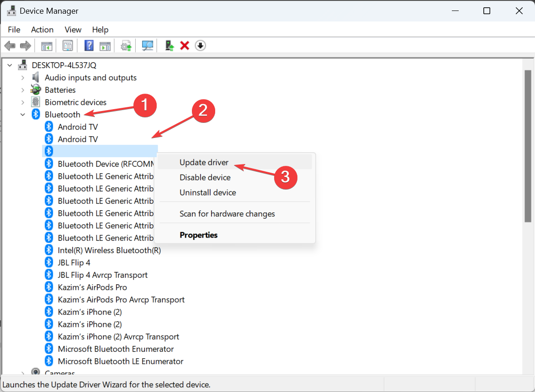Select the Biometric devices label
The height and width of the screenshot is (392, 535).
pos(75,102)
